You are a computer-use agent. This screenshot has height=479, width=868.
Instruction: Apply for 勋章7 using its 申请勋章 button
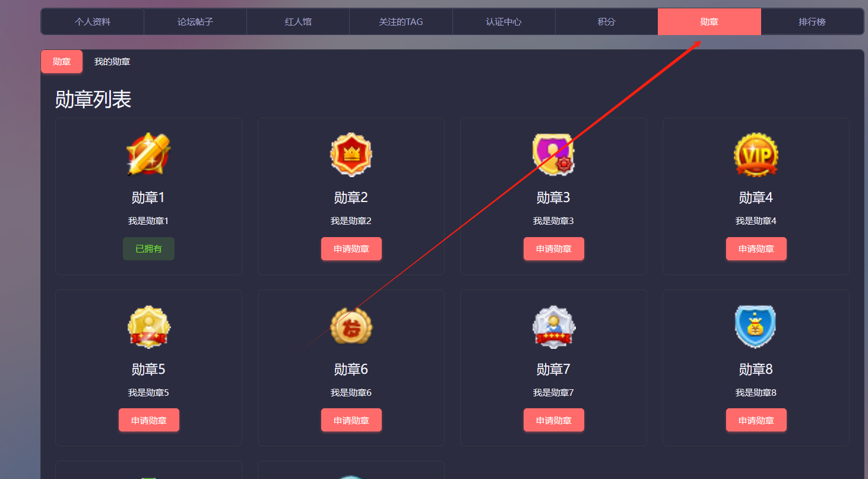pyautogui.click(x=554, y=420)
